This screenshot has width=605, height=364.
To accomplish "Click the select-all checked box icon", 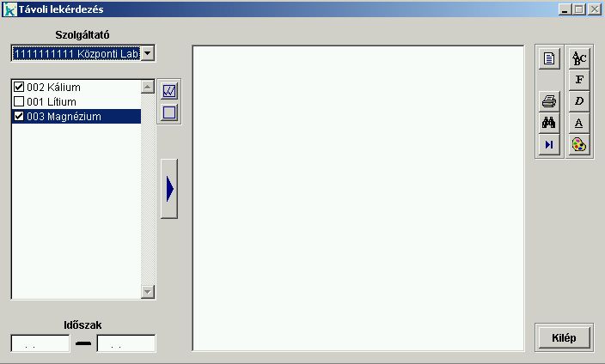I will (169, 91).
